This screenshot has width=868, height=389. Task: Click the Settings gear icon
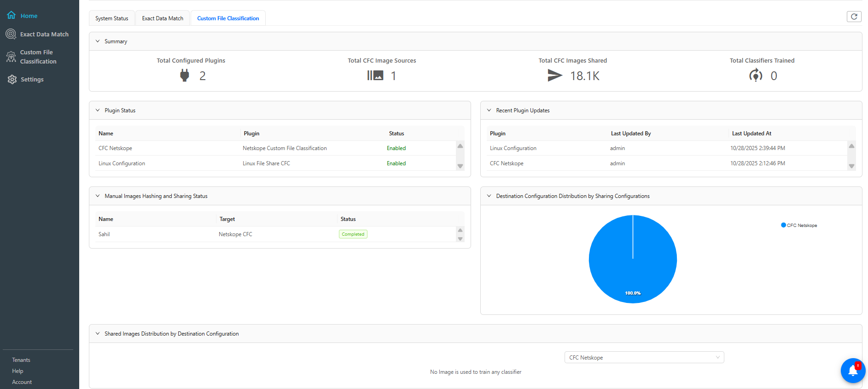click(12, 79)
